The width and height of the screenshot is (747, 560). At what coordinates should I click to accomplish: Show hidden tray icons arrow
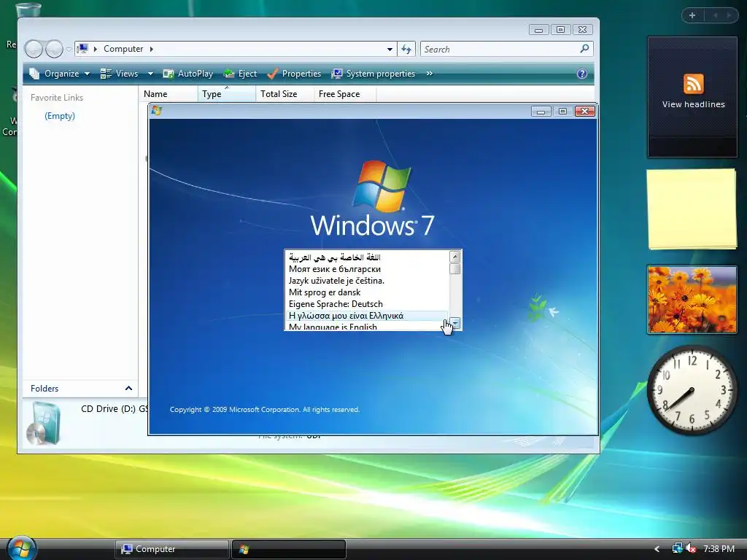(657, 549)
